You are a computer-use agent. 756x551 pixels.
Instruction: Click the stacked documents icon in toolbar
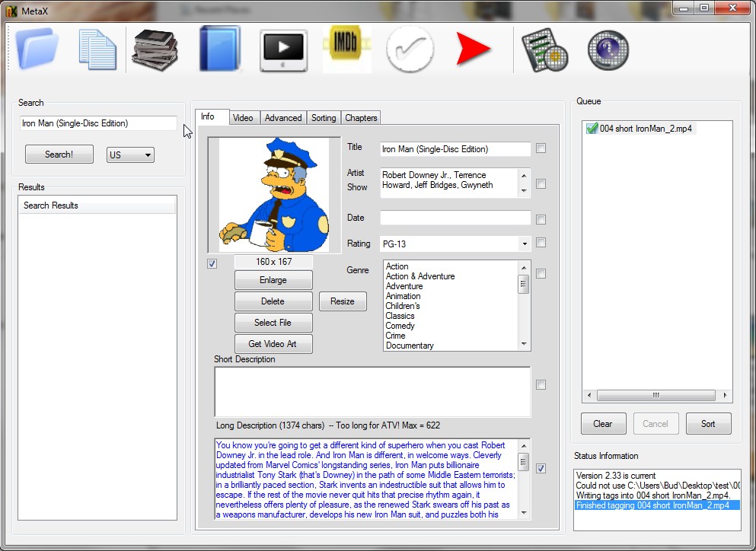point(97,49)
